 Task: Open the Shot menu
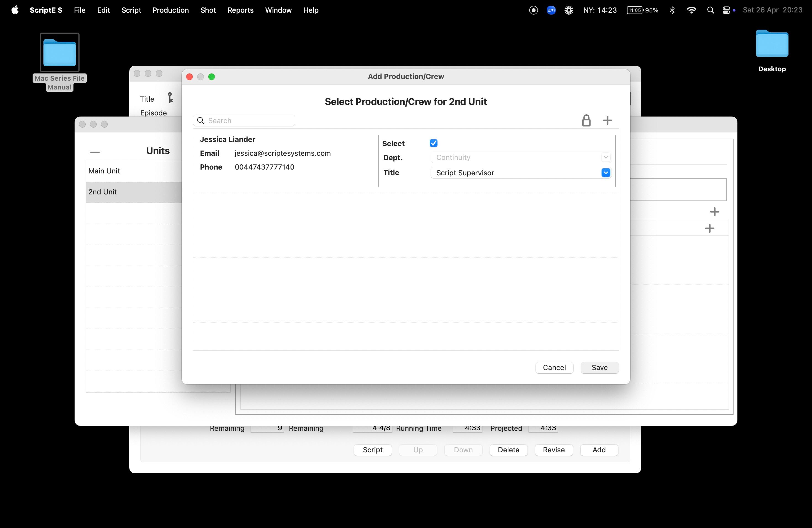pos(208,10)
